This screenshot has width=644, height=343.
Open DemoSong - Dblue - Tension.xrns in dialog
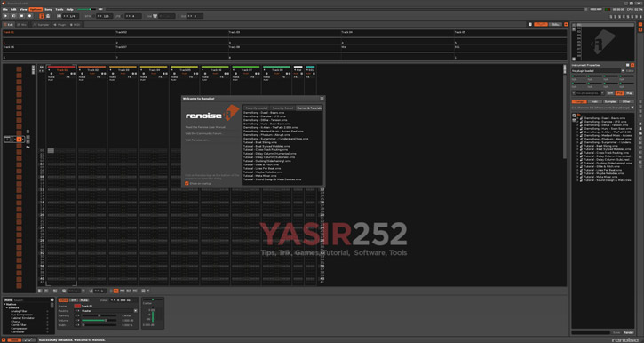pos(265,120)
